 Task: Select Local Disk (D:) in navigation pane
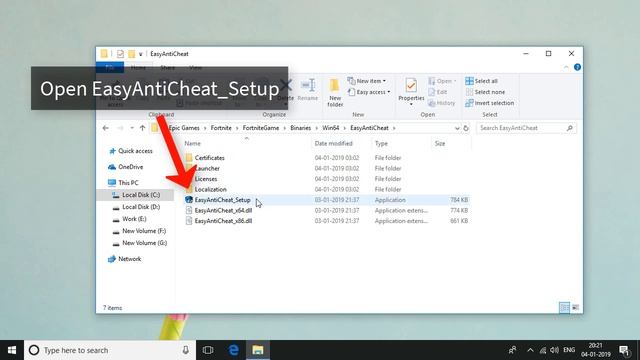(x=136, y=207)
